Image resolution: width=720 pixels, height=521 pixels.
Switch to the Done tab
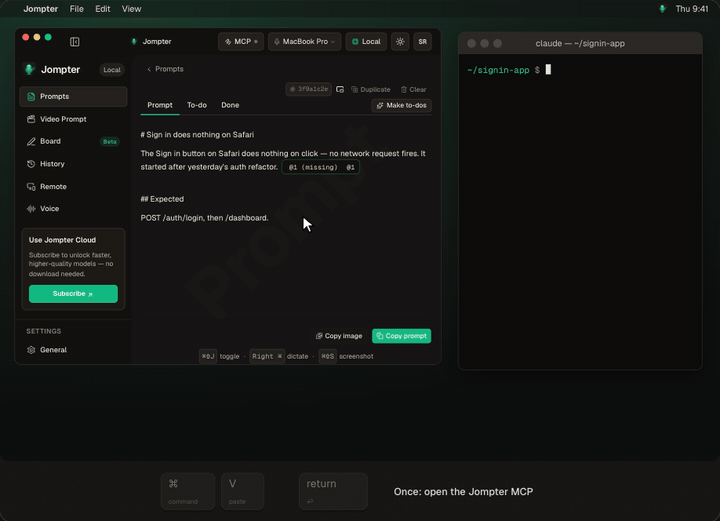(x=230, y=105)
